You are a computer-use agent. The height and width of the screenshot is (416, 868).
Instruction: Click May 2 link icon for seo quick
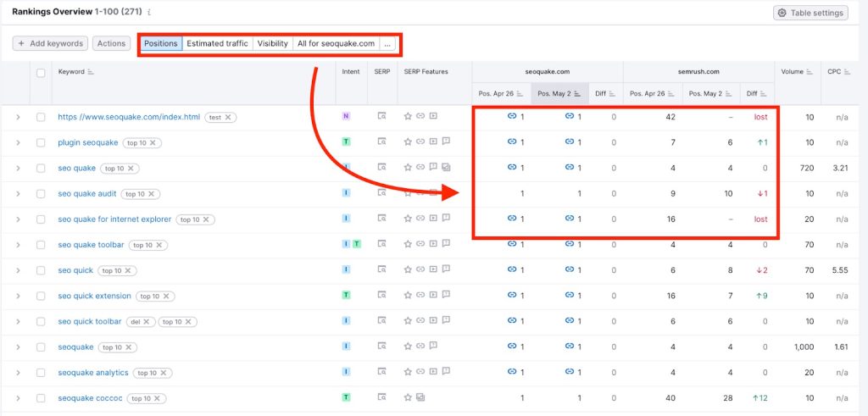pyautogui.click(x=570, y=270)
